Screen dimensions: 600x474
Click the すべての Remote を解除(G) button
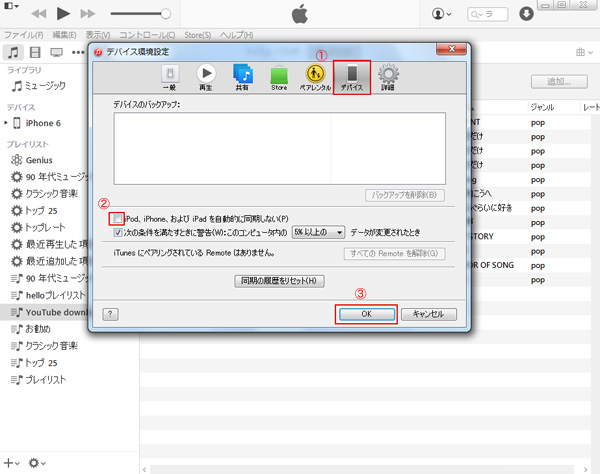[x=395, y=253]
